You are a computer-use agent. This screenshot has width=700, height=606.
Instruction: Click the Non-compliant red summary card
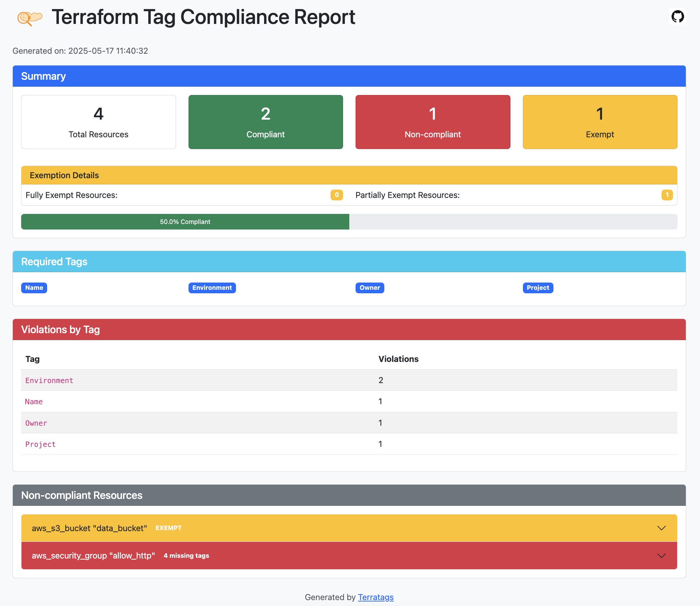432,122
